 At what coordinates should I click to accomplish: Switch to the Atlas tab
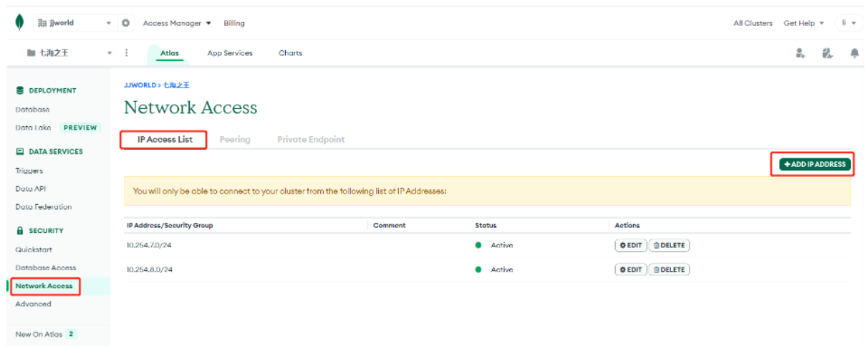[170, 53]
